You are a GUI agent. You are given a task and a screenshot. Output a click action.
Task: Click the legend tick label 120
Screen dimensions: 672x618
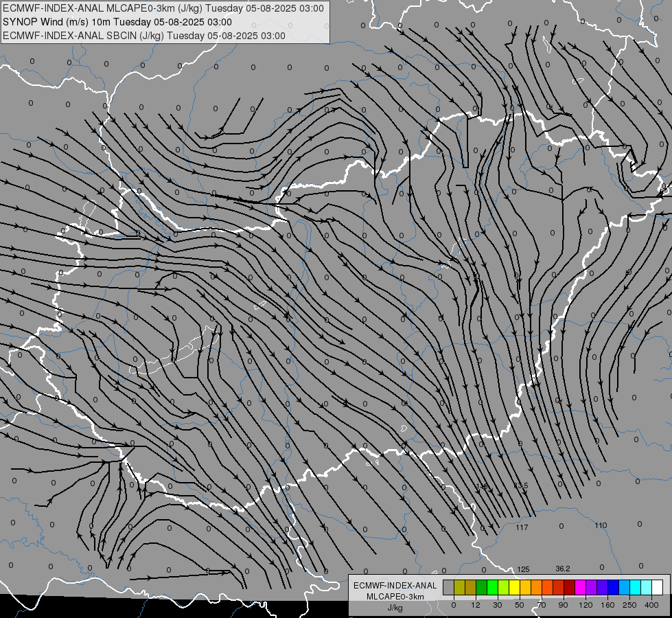point(586,605)
